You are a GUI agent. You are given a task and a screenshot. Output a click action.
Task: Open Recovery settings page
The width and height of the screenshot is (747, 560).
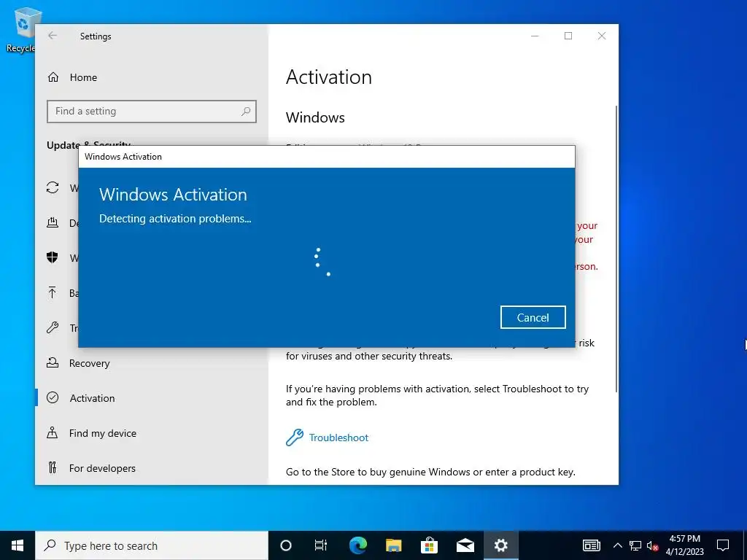pyautogui.click(x=89, y=363)
